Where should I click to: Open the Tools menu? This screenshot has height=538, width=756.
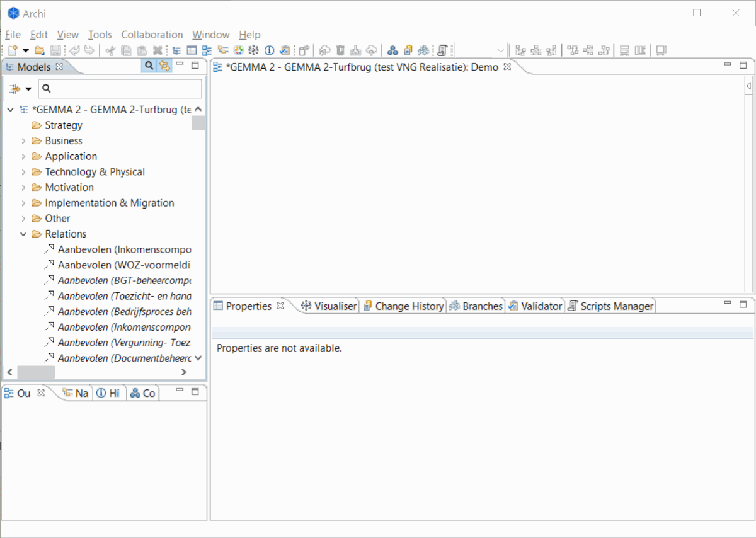(100, 35)
